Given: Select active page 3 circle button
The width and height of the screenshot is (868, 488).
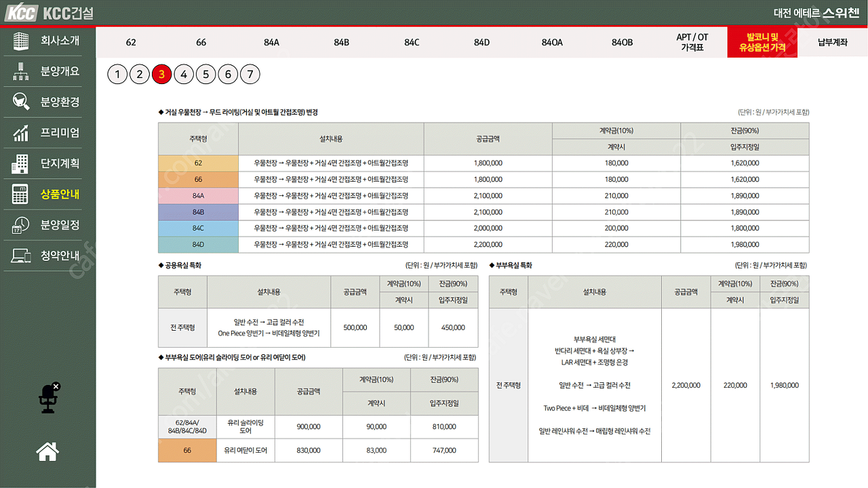Looking at the screenshot, I should (x=161, y=75).
